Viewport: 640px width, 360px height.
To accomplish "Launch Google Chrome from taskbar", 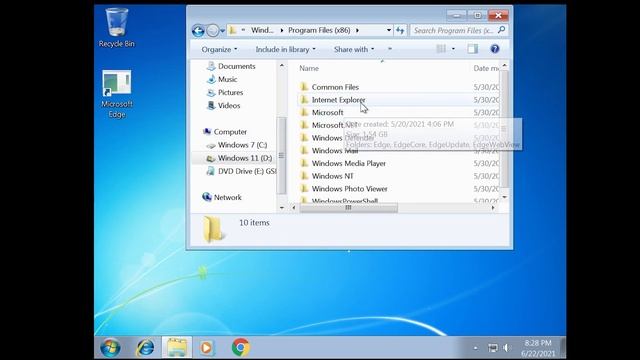I will [240, 348].
